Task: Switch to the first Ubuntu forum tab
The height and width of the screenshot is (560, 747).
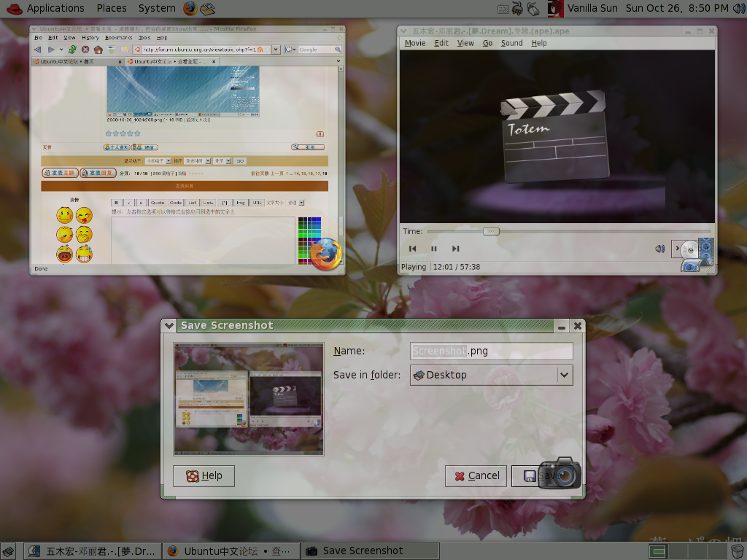Action: click(x=77, y=61)
